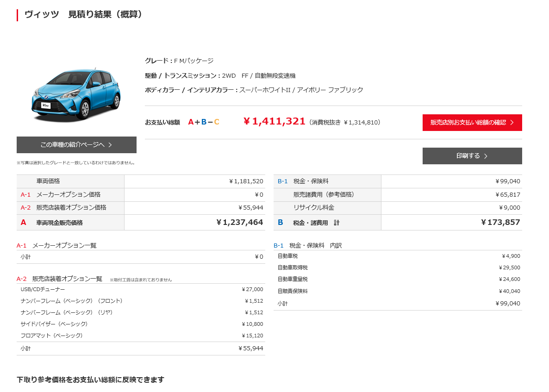Screen dimensions: 549x392
Task: Click the 印刷する print button
Action: click(x=472, y=156)
